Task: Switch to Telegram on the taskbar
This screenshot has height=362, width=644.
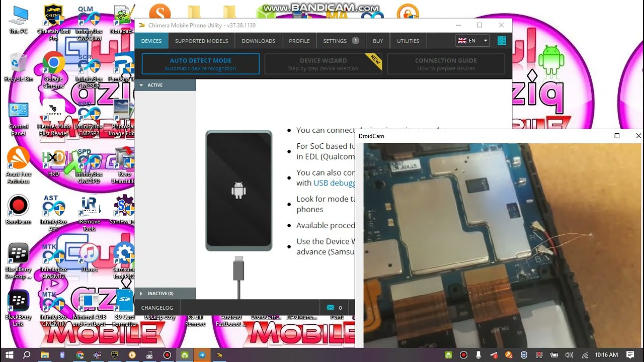Action: pyautogui.click(x=202, y=355)
